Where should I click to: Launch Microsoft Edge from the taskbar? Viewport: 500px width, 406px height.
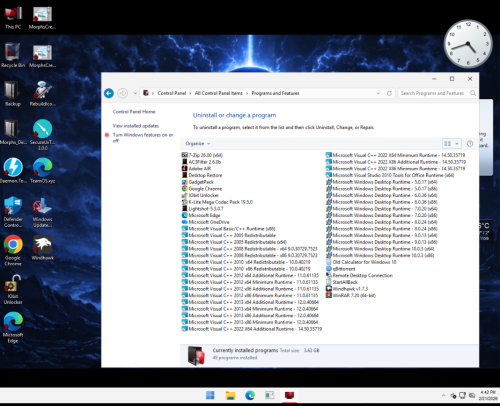pos(250,395)
